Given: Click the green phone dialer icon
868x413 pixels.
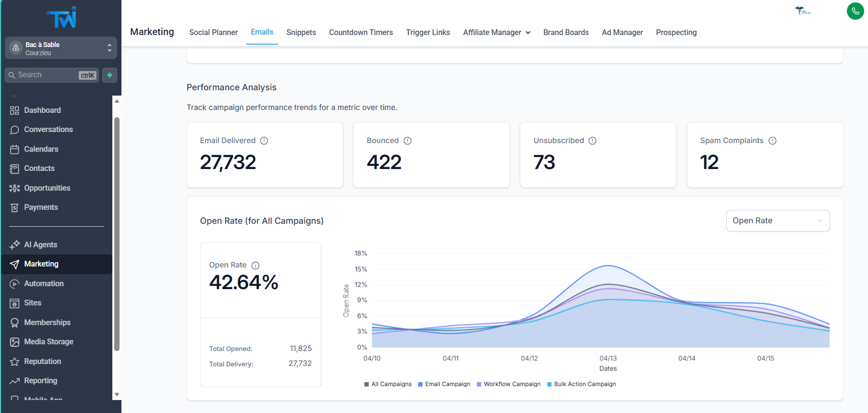Looking at the screenshot, I should click(x=856, y=11).
